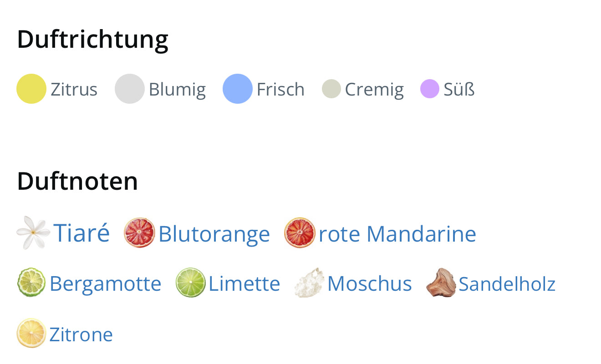Click the Moschus crystal icon
Image resolution: width=601 pixels, height=364 pixels.
point(309,283)
